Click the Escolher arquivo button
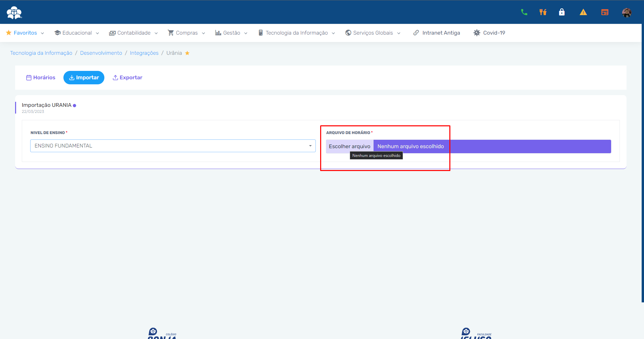Image resolution: width=644 pixels, height=339 pixels. click(x=349, y=146)
